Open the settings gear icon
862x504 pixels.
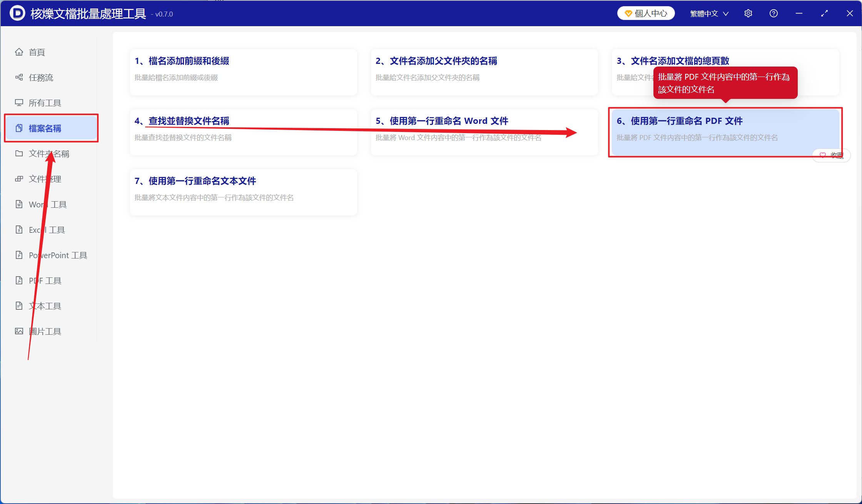point(748,13)
